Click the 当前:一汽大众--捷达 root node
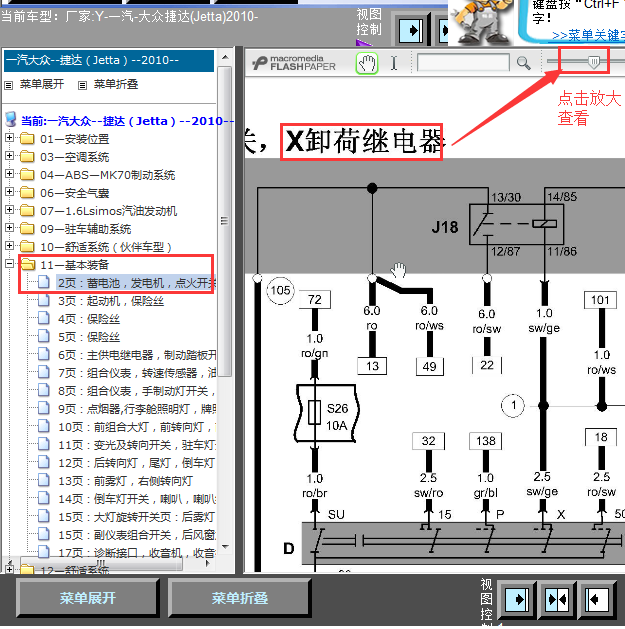Viewport: 625px width, 629px height. [x=127, y=121]
